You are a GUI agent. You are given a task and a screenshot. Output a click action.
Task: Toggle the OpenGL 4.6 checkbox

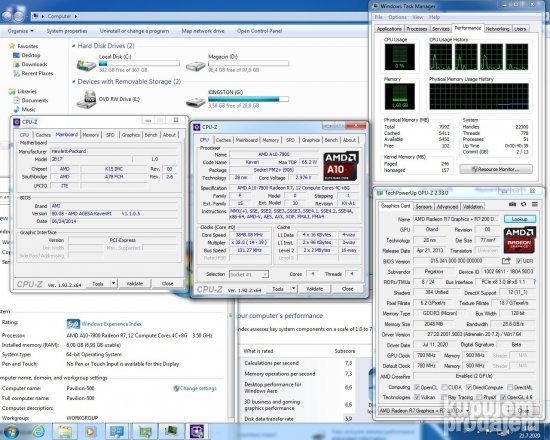pyautogui.click(x=503, y=397)
